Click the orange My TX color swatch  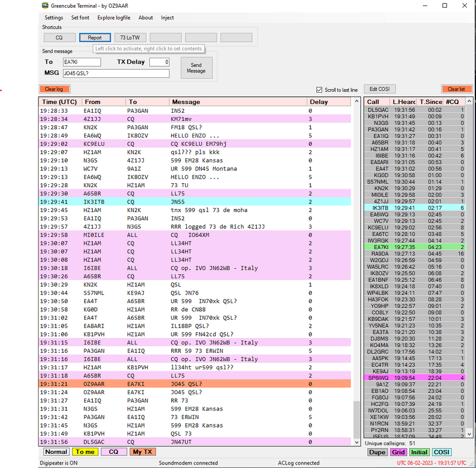click(143, 452)
